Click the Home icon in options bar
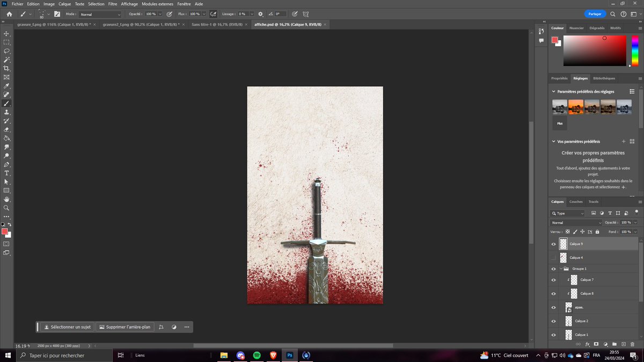 (x=9, y=14)
